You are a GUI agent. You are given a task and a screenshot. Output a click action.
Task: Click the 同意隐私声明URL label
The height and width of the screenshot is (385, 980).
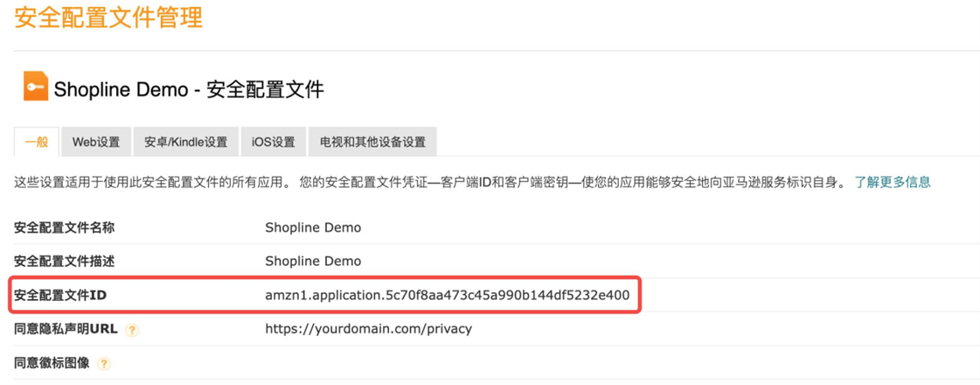pos(66,329)
